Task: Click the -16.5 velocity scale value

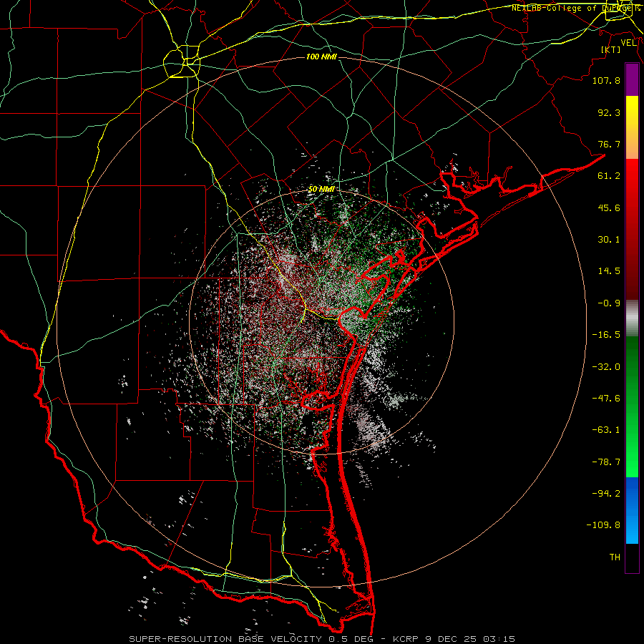Action: pyautogui.click(x=606, y=335)
